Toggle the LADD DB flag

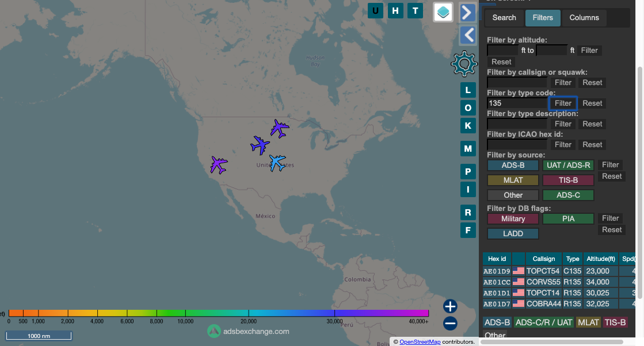[x=513, y=233]
